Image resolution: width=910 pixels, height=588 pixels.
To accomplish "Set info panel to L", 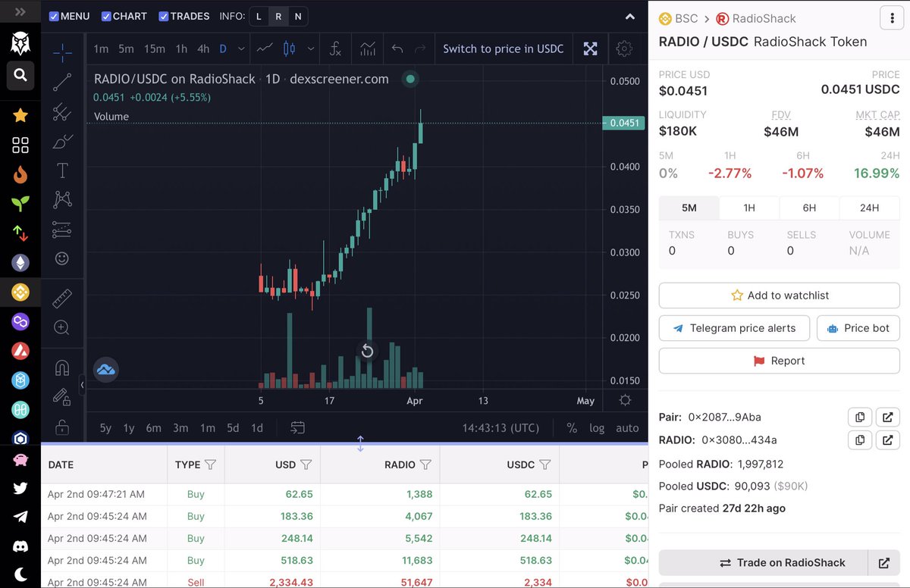I will (259, 16).
